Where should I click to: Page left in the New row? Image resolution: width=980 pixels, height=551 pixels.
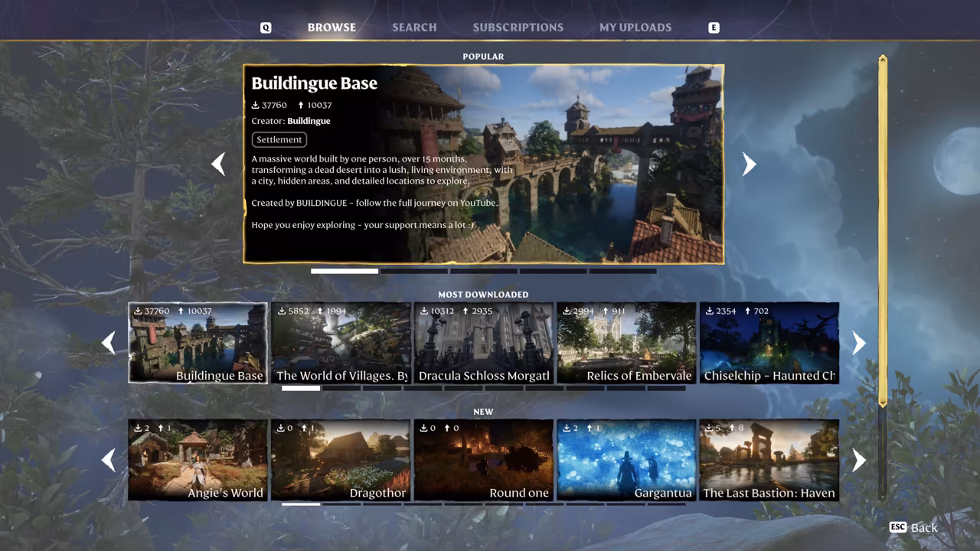tap(109, 460)
